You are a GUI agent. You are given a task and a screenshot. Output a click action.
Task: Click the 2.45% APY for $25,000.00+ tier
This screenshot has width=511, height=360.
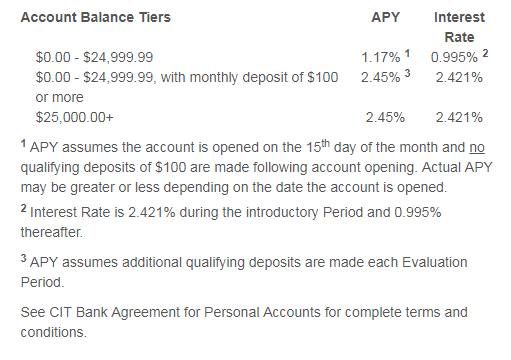(385, 117)
